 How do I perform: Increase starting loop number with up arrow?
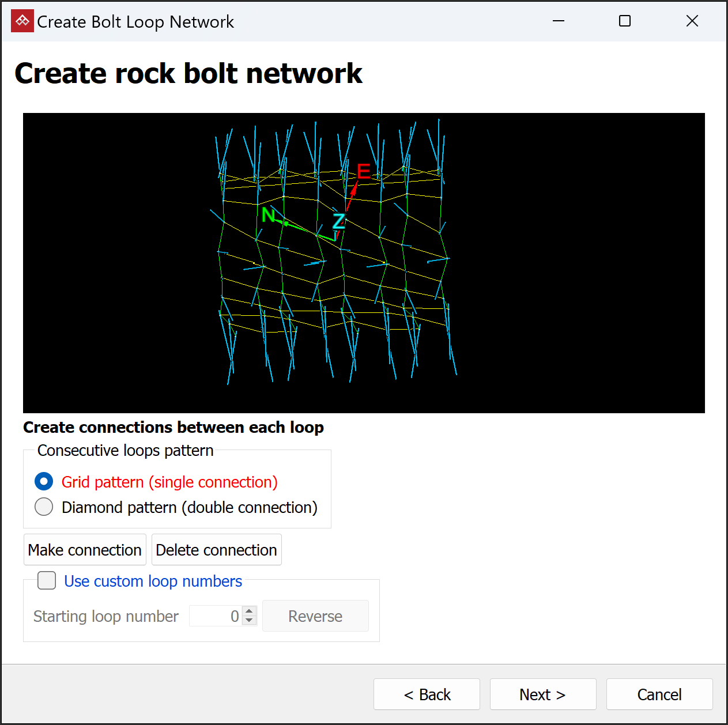point(249,611)
